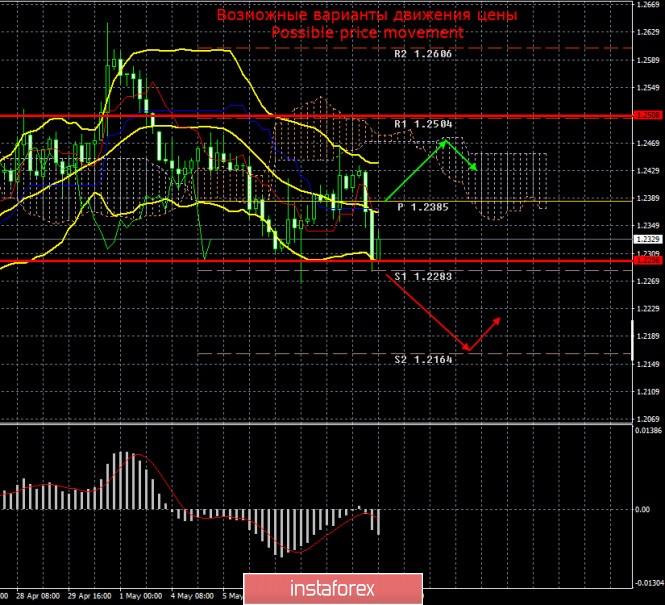Click the 1.2429 price scale value
Viewport: 665px width, 605px height.
point(648,171)
